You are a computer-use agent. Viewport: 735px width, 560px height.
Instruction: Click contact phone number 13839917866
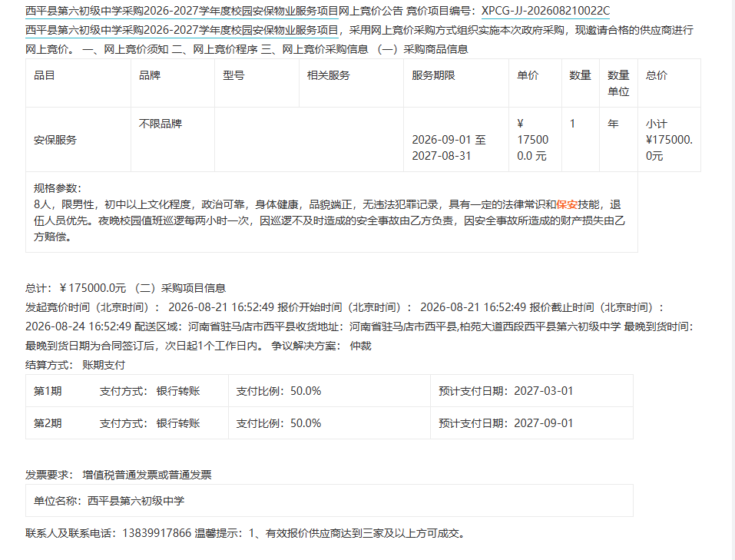(x=157, y=533)
